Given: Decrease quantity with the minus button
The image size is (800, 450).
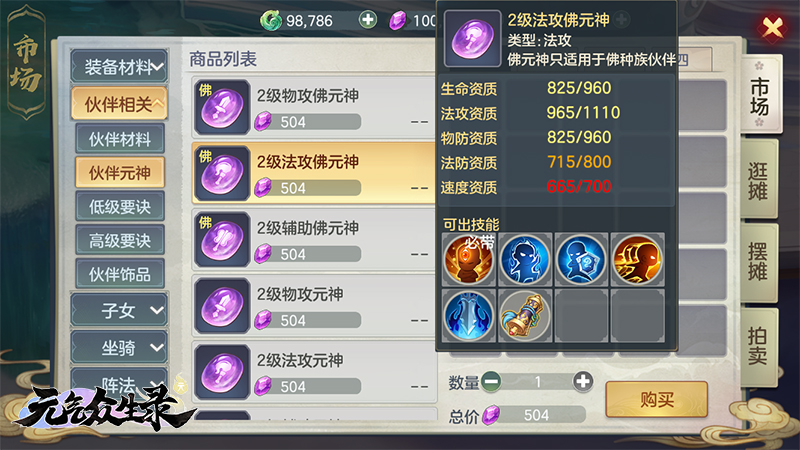Looking at the screenshot, I should point(491,381).
